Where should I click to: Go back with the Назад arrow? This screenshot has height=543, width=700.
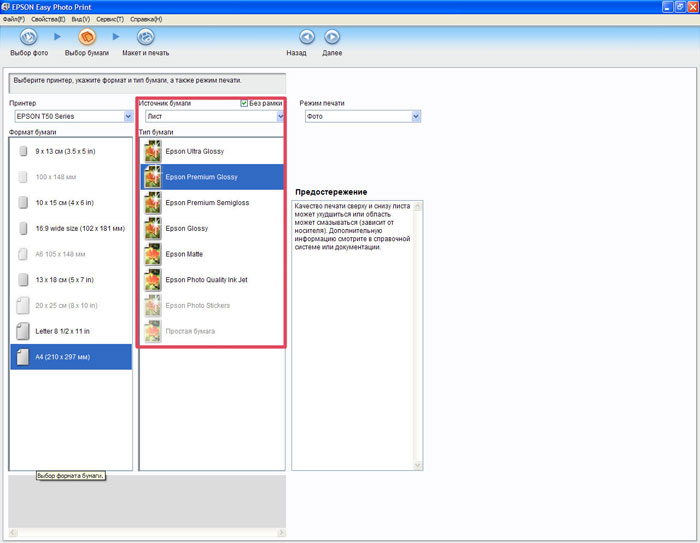tap(307, 37)
